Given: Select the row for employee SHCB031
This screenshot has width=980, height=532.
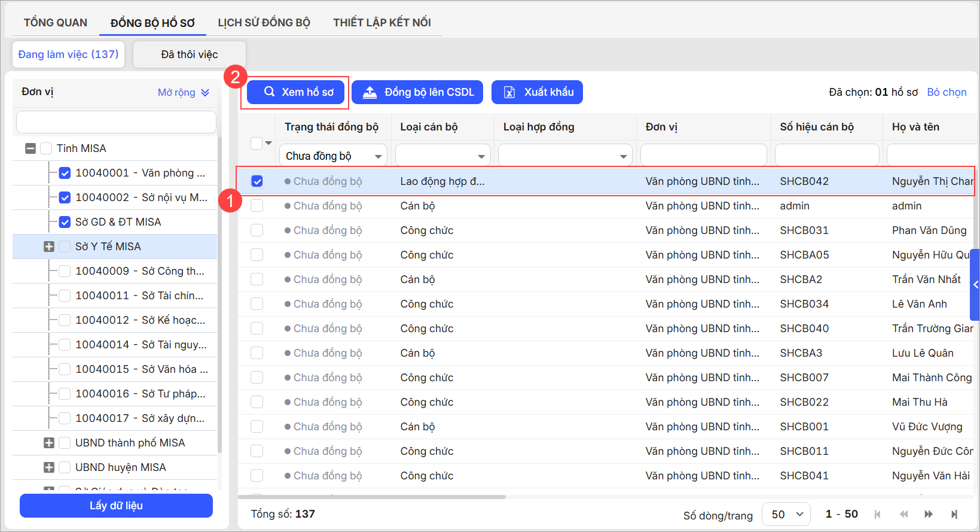Looking at the screenshot, I should tap(257, 230).
